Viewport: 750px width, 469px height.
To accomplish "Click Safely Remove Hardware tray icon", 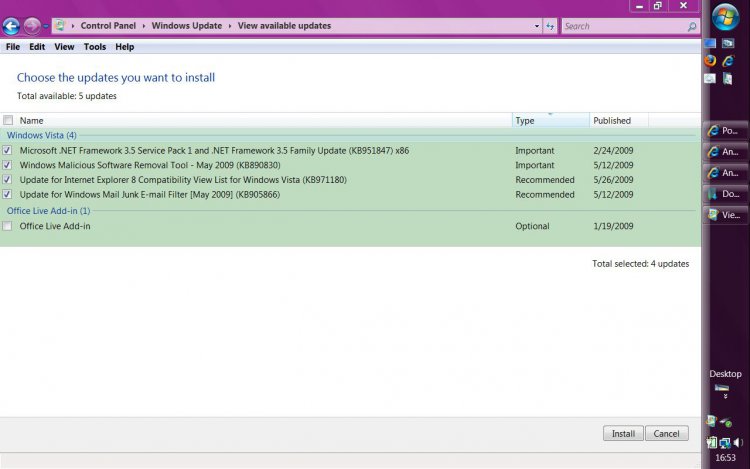I will coord(726,422).
